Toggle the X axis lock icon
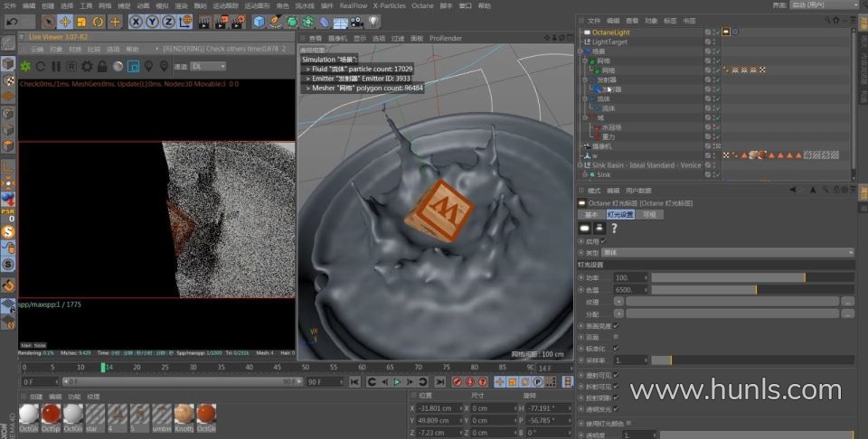The width and height of the screenshot is (868, 439). coord(136,21)
